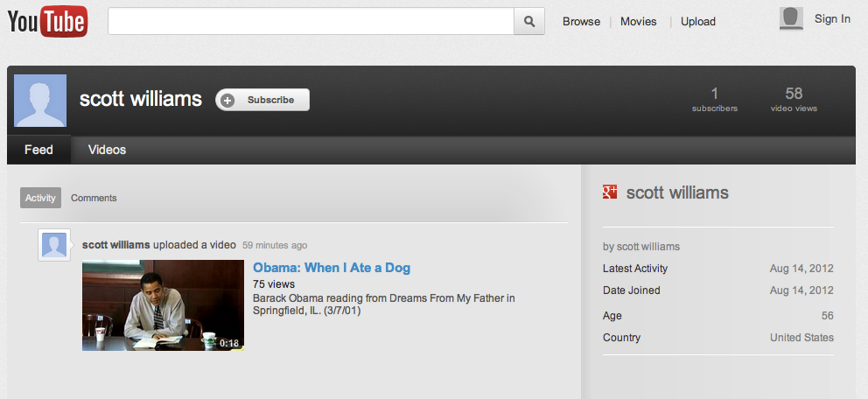Switch to the Videos tab
Screen dimensions: 868x399
107,150
